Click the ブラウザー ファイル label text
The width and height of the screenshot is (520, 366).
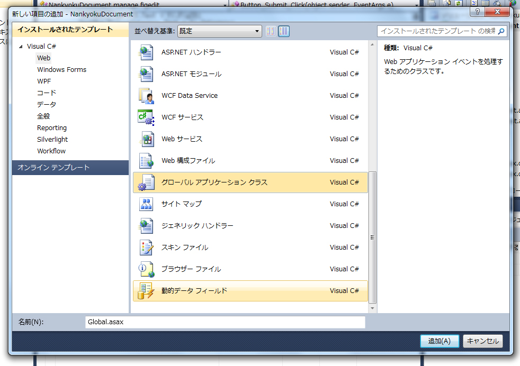191,269
